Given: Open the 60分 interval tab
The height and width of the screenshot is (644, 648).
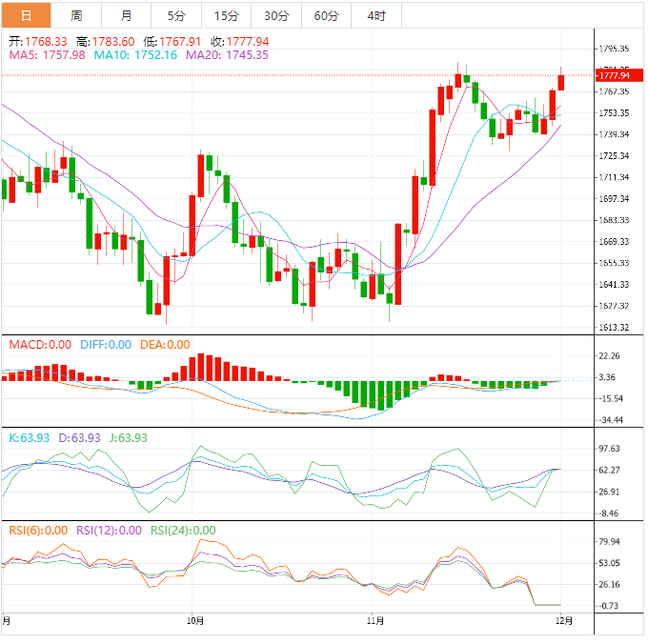Looking at the screenshot, I should pos(326,15).
